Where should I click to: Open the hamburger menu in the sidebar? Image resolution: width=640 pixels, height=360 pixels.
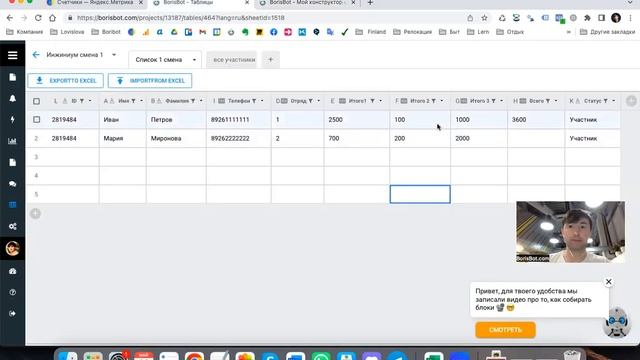[x=12, y=55]
